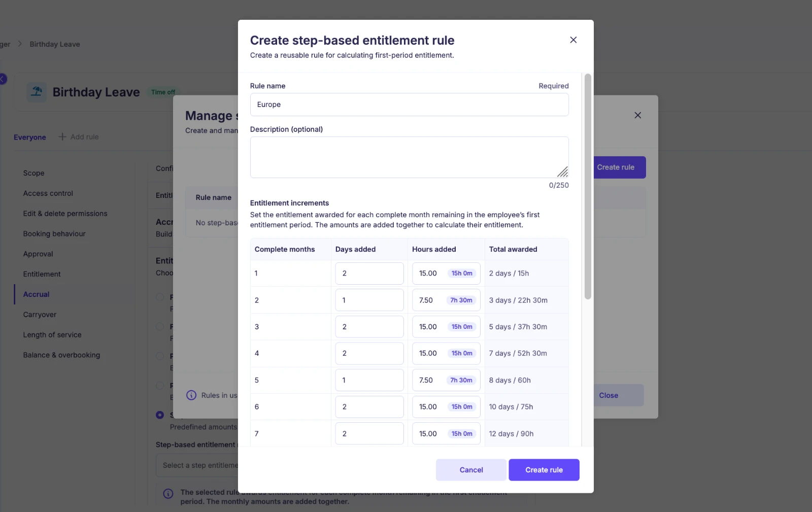Click Cancel in the entitlement rule dialog
This screenshot has width=812, height=512.
(471, 470)
